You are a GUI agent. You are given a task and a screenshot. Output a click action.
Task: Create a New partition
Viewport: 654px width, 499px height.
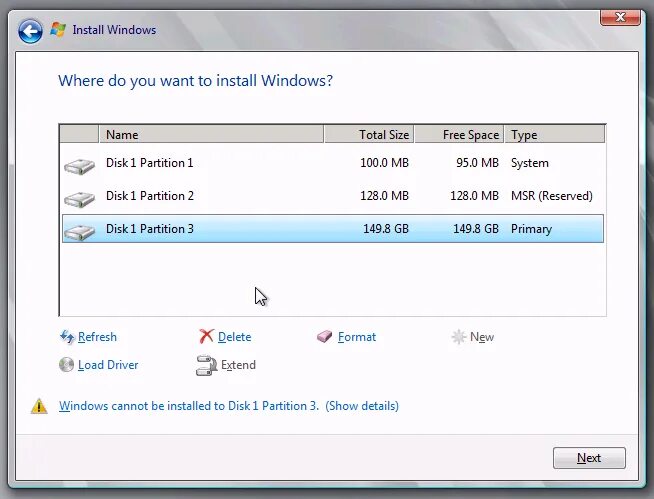482,337
